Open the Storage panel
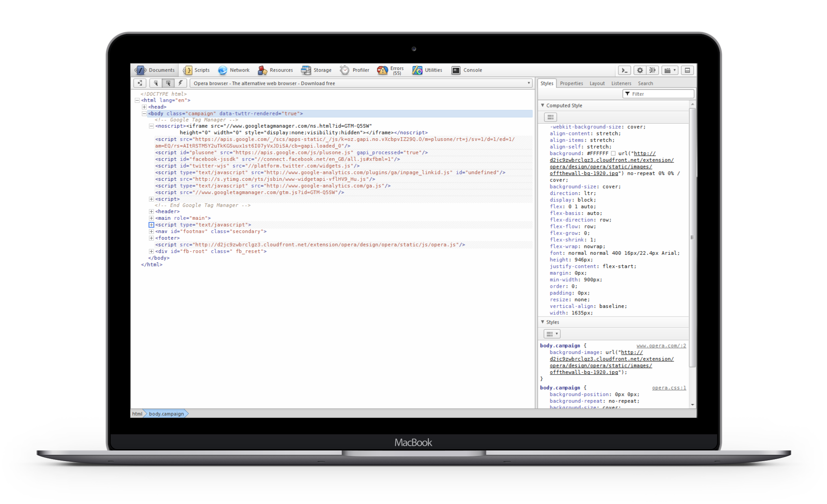This screenshot has width=827, height=504. (316, 70)
